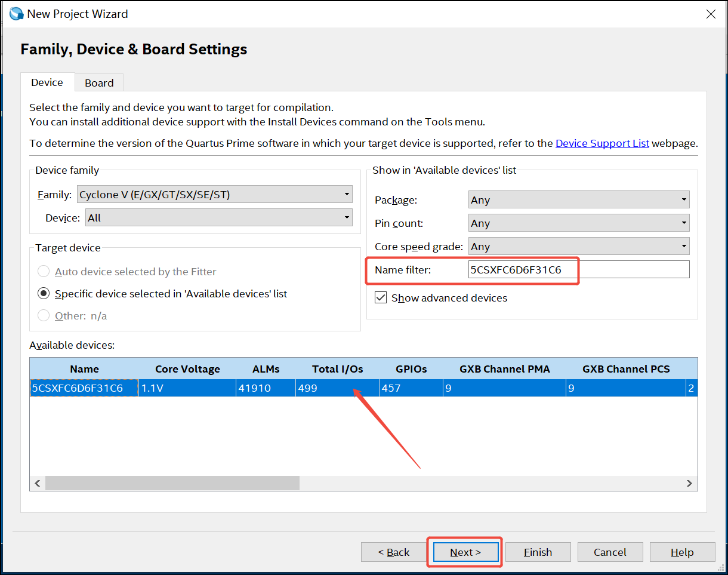
Task: Sort by GXB Channel PMA column header
Action: click(504, 369)
